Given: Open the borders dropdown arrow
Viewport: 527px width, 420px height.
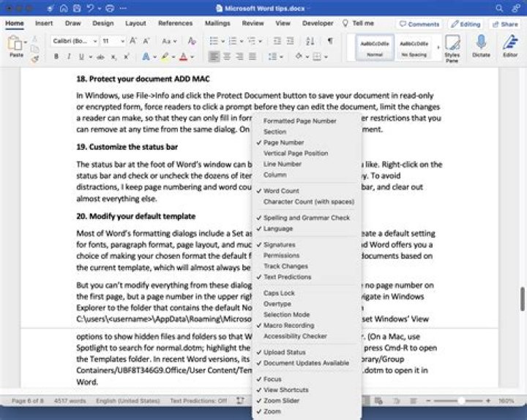Looking at the screenshot, I should (326, 57).
